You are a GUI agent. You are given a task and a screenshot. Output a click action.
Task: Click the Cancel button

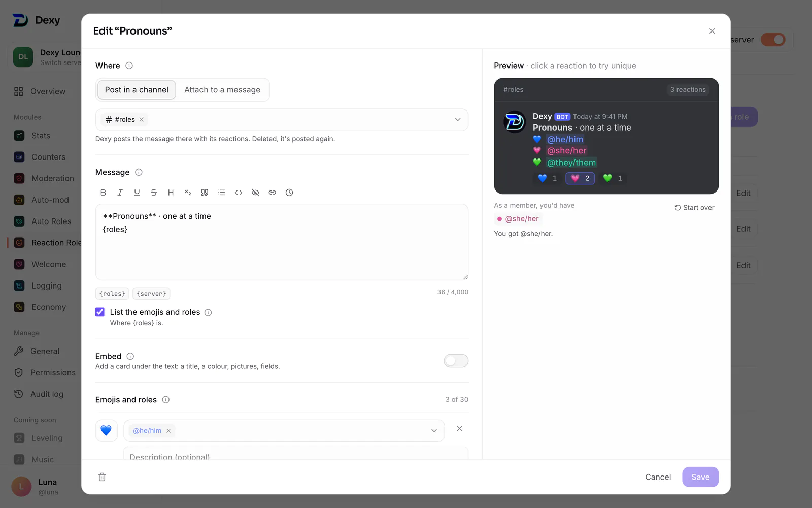pyautogui.click(x=658, y=477)
